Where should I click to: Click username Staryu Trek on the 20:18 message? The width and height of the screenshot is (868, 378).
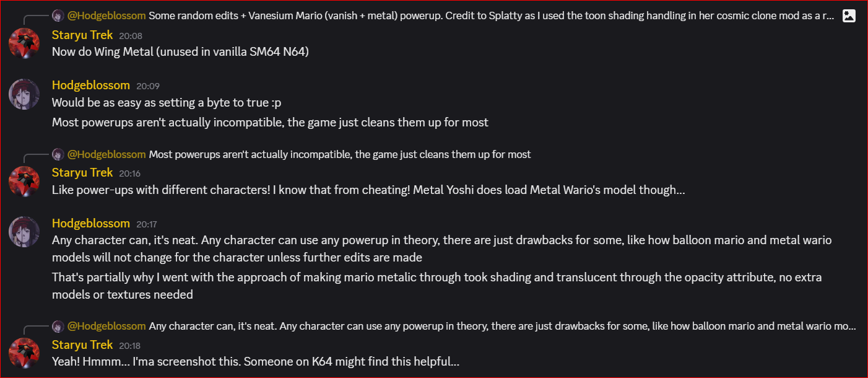(x=82, y=345)
